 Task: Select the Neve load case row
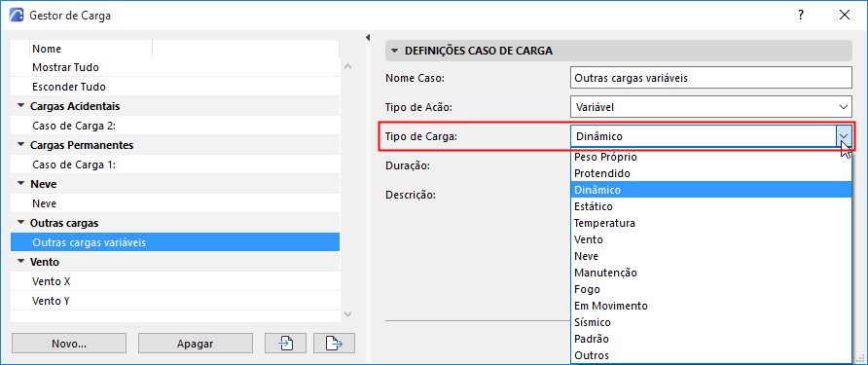point(175,203)
